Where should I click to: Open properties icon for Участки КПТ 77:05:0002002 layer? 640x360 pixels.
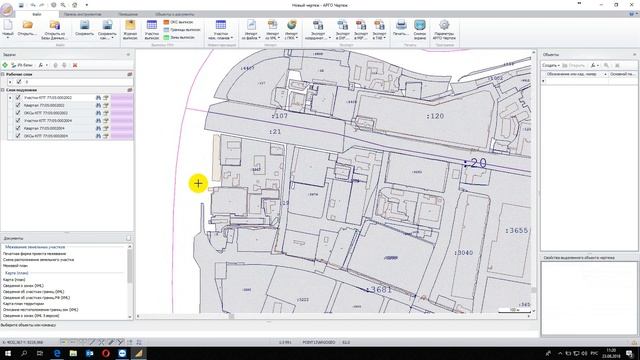106,98
